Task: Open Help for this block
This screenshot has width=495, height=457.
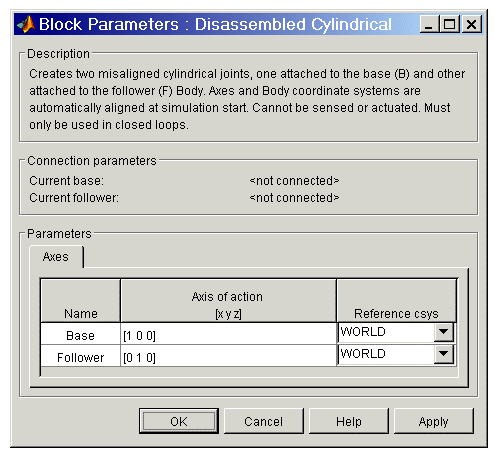Action: click(x=348, y=421)
